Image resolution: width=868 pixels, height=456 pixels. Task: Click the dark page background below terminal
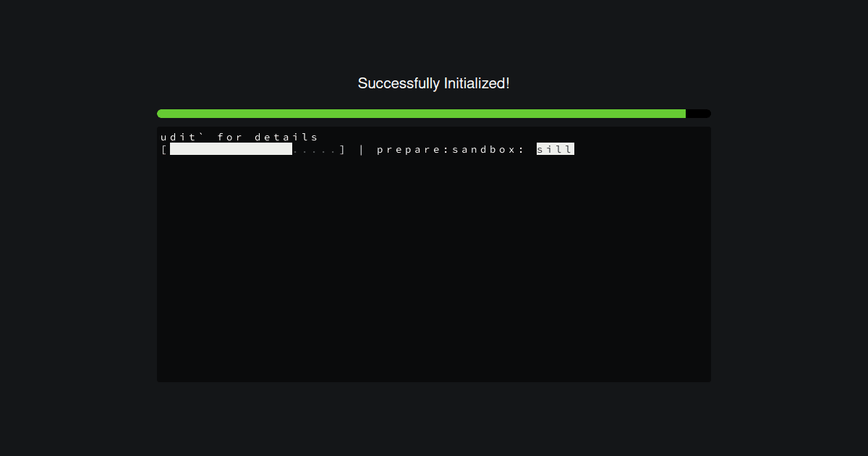click(x=434, y=420)
